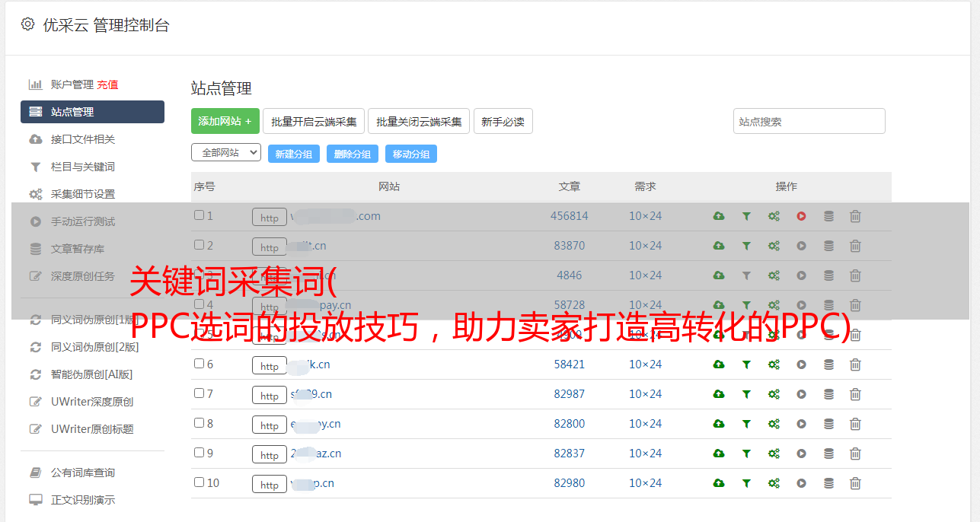Click the green 添加网站 button

tap(225, 121)
